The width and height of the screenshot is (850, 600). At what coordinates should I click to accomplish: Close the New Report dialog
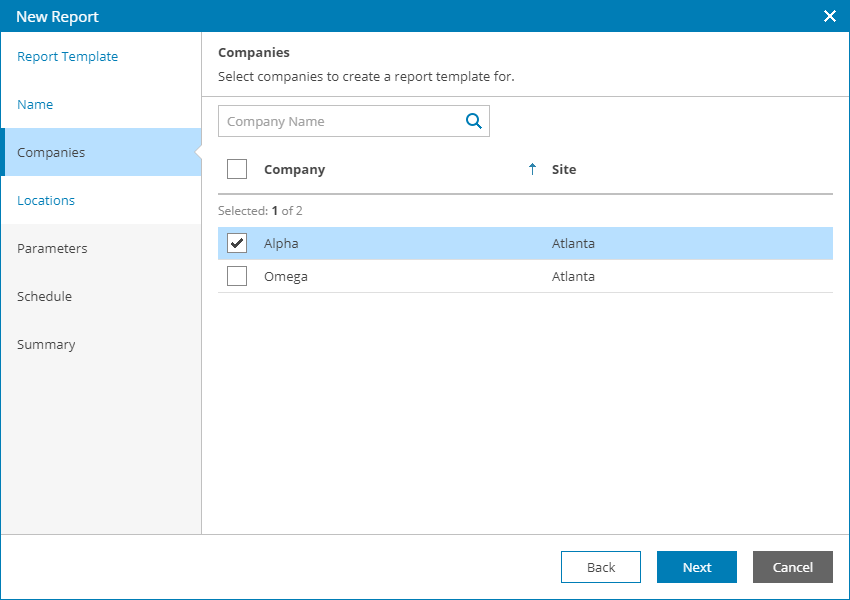829,16
